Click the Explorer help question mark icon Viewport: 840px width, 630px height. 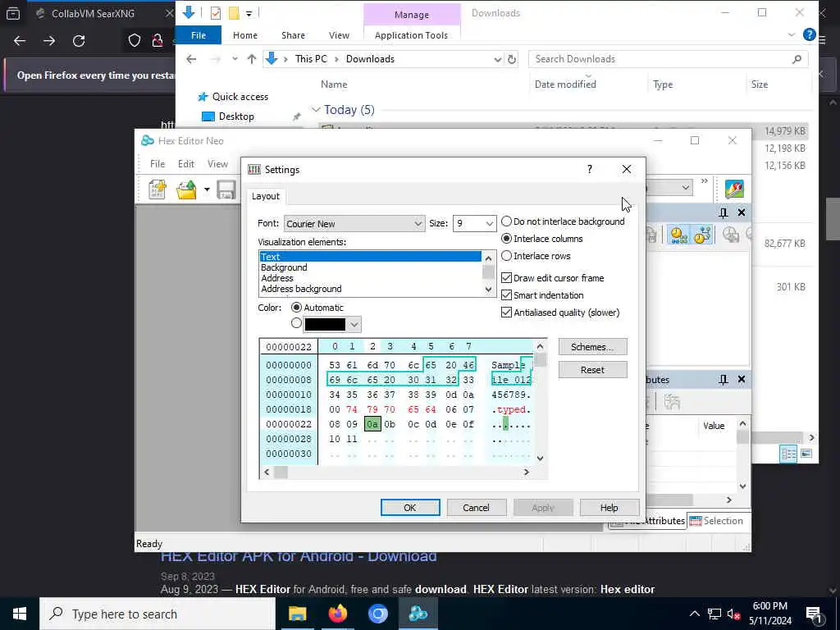(809, 34)
